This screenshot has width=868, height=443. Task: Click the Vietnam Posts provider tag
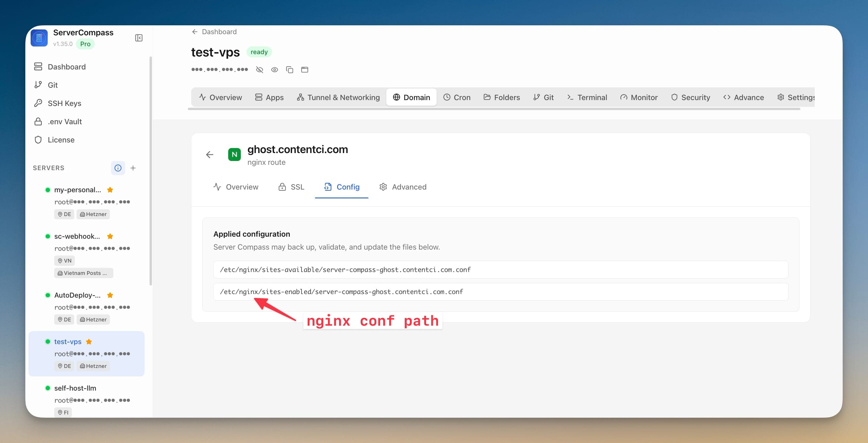[84, 273]
